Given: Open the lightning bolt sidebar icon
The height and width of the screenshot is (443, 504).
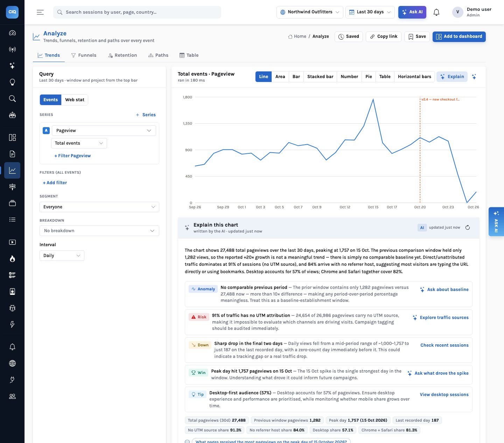Looking at the screenshot, I should coord(12,325).
